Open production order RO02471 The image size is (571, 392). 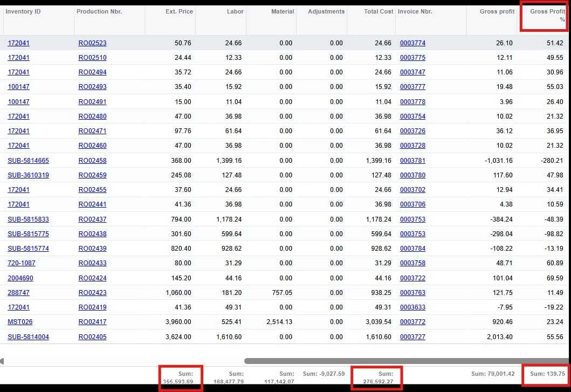(x=93, y=131)
